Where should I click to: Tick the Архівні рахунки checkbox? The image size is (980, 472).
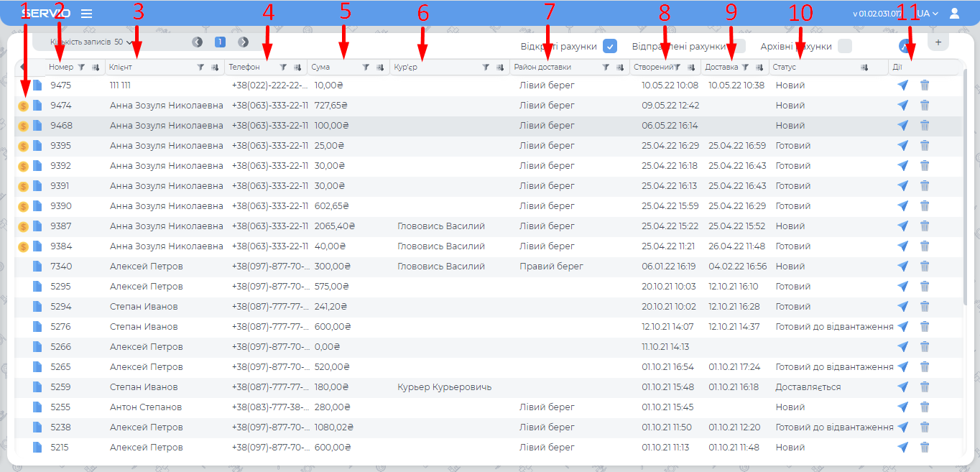[x=845, y=46]
